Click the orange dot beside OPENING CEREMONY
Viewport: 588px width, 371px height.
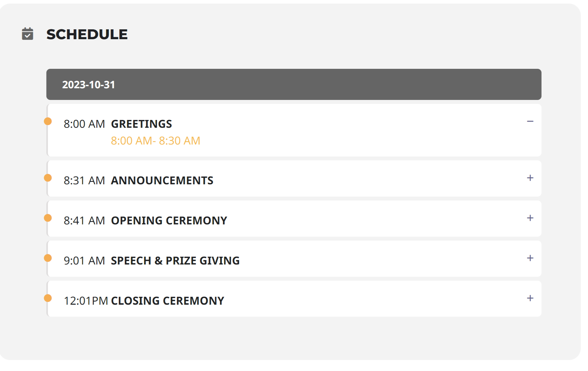click(48, 218)
